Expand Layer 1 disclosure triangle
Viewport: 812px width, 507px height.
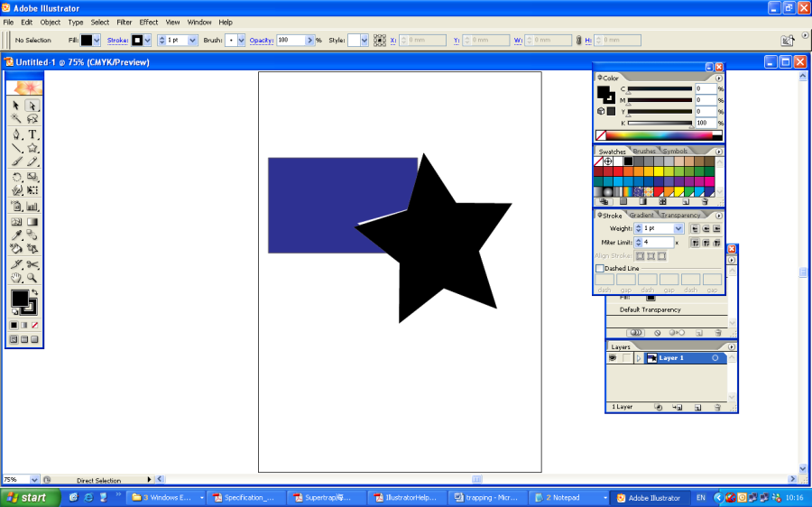coord(639,358)
